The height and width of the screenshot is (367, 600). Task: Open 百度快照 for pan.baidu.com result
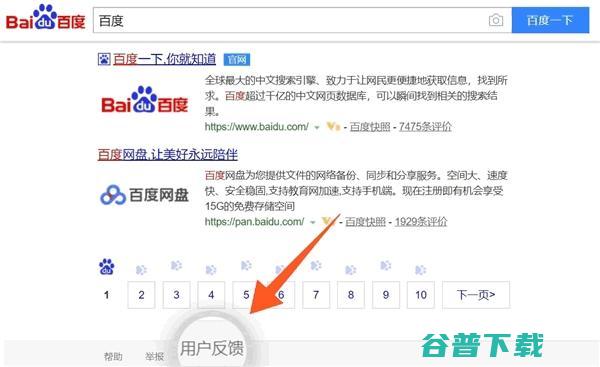coord(365,222)
